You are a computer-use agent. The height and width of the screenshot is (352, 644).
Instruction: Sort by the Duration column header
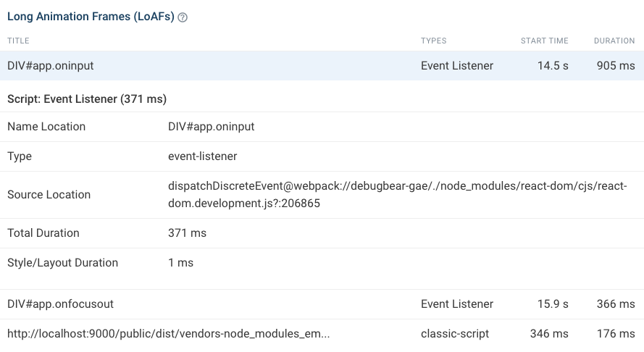click(614, 41)
